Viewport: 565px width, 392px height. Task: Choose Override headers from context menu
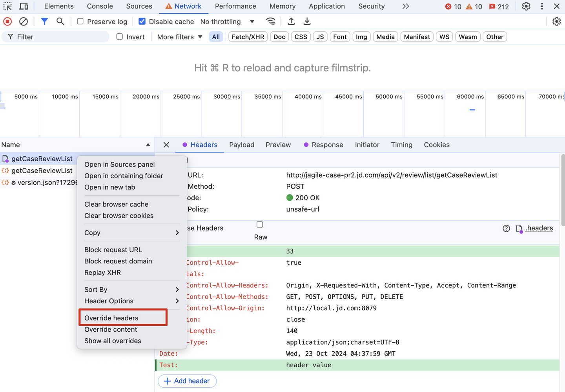[111, 318]
